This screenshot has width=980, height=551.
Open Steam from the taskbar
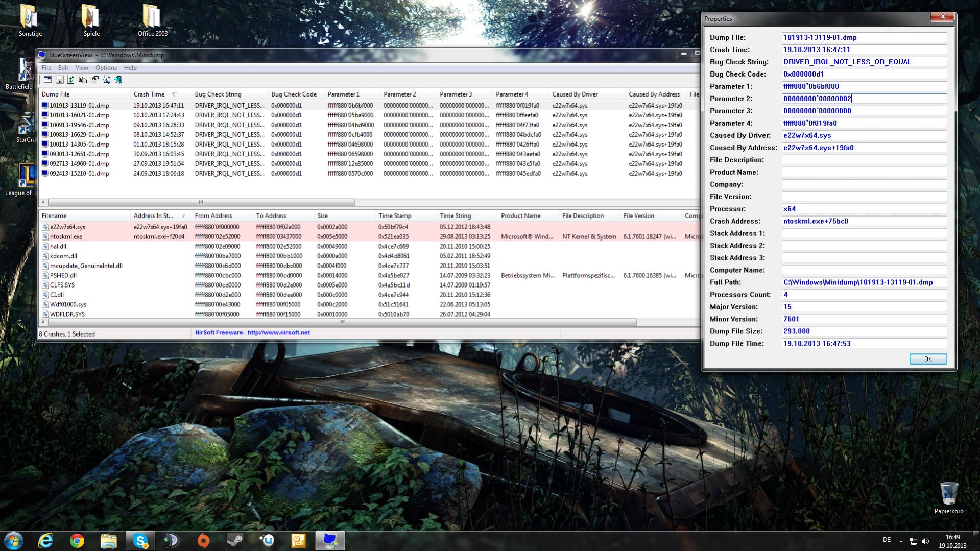pyautogui.click(x=235, y=541)
